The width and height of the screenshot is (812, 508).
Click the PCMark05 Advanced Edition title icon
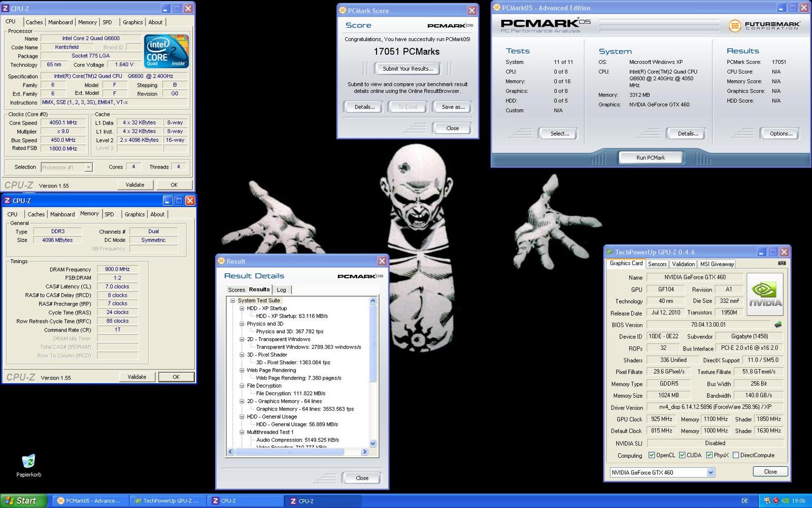[x=496, y=8]
